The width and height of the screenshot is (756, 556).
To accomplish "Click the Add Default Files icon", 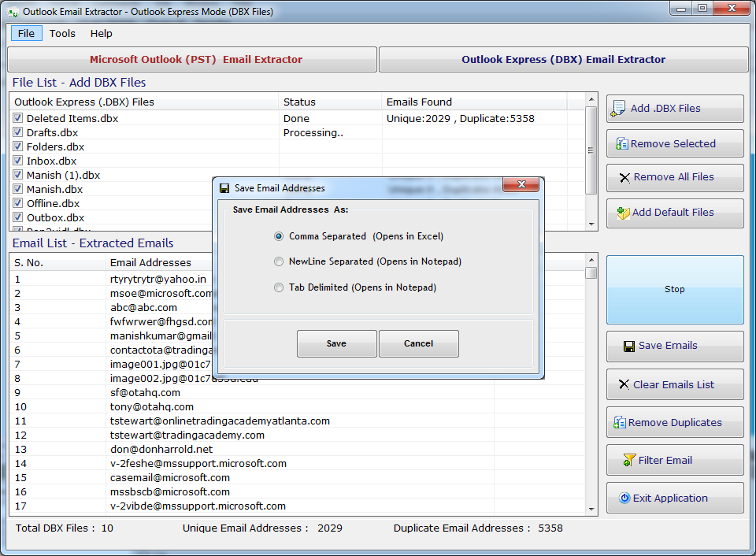I will [624, 213].
